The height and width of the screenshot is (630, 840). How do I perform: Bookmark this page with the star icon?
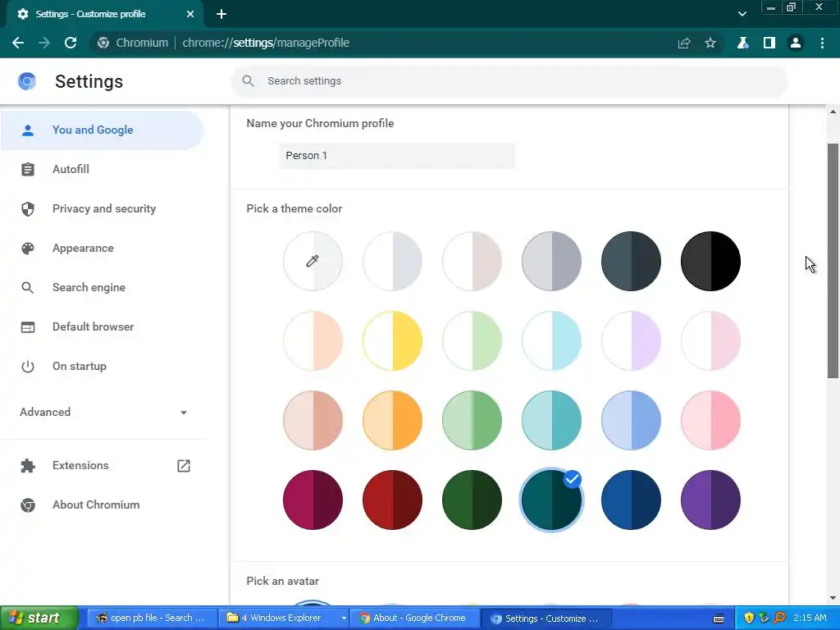click(x=710, y=43)
